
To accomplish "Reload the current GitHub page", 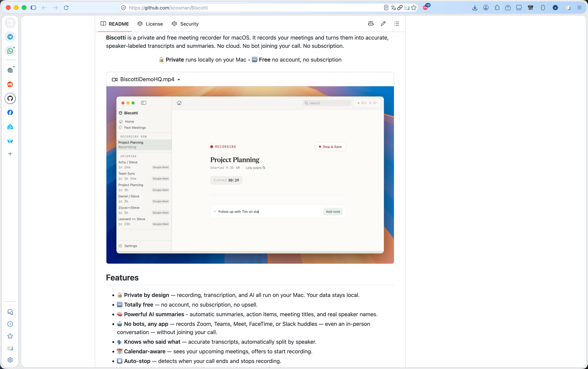I will (x=66, y=8).
